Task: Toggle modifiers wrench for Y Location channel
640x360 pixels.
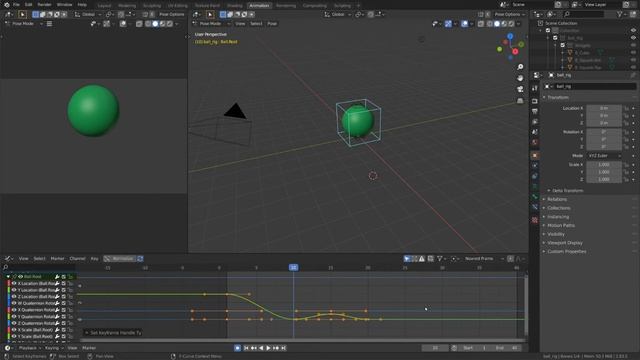Action: (x=57, y=290)
